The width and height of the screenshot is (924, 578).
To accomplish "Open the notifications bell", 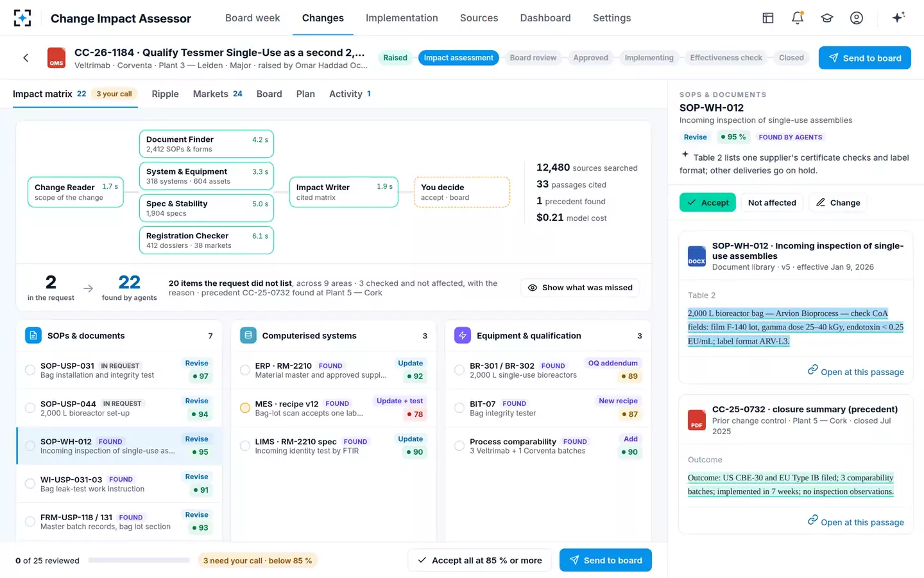I will tap(798, 18).
